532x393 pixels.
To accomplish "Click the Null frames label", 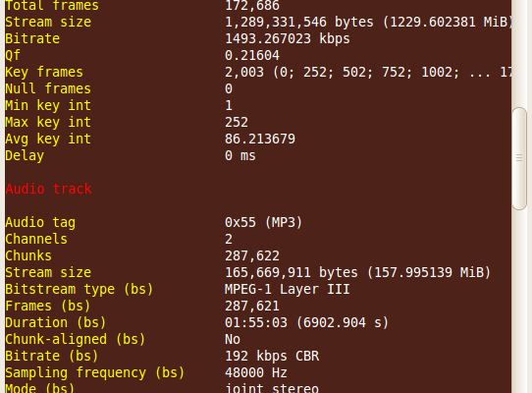I will tap(48, 88).
